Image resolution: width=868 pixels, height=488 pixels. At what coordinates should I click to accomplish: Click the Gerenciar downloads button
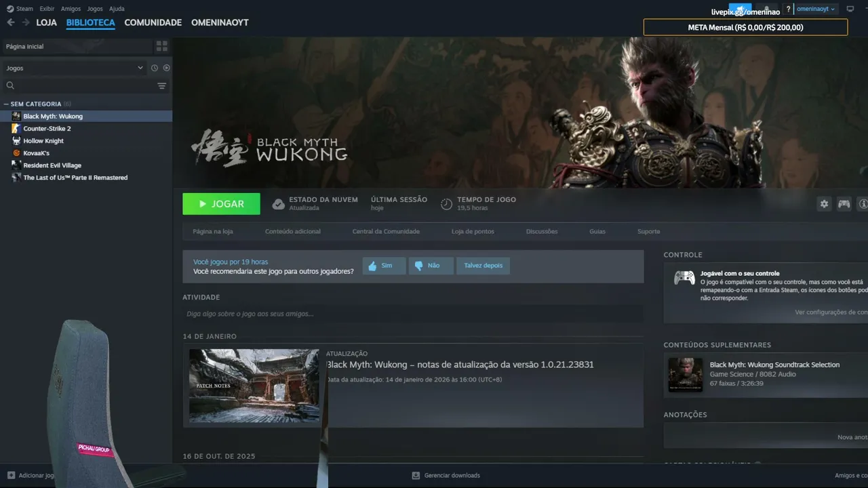(x=446, y=476)
